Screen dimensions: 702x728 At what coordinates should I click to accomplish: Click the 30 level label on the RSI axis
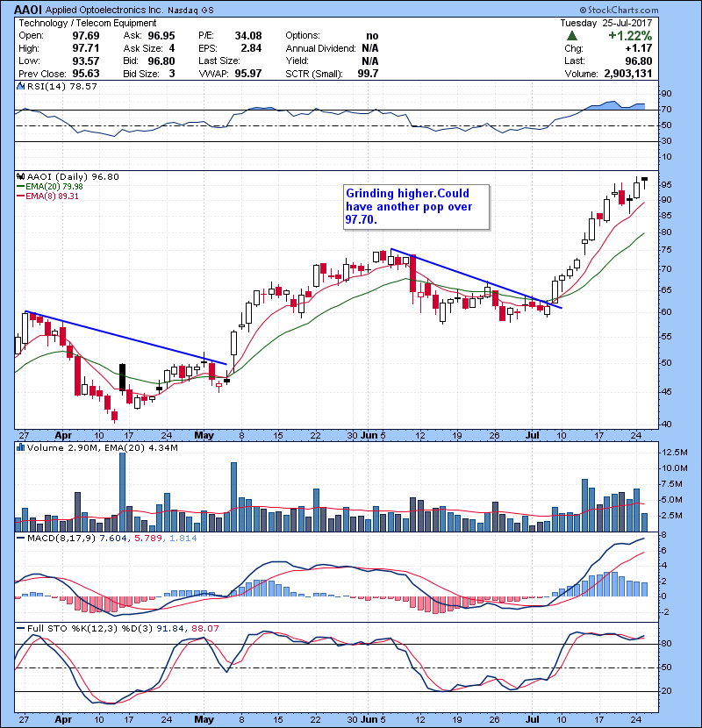[x=666, y=141]
